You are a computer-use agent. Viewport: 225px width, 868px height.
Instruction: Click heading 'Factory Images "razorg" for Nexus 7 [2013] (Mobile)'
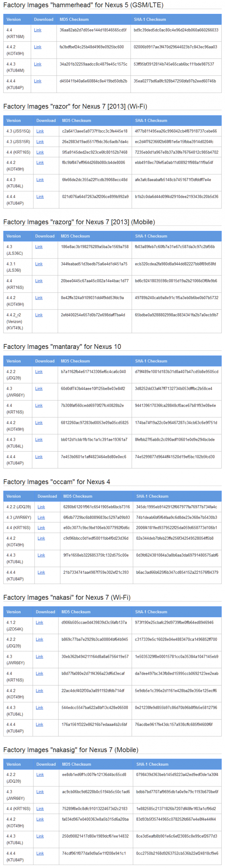point(79,222)
